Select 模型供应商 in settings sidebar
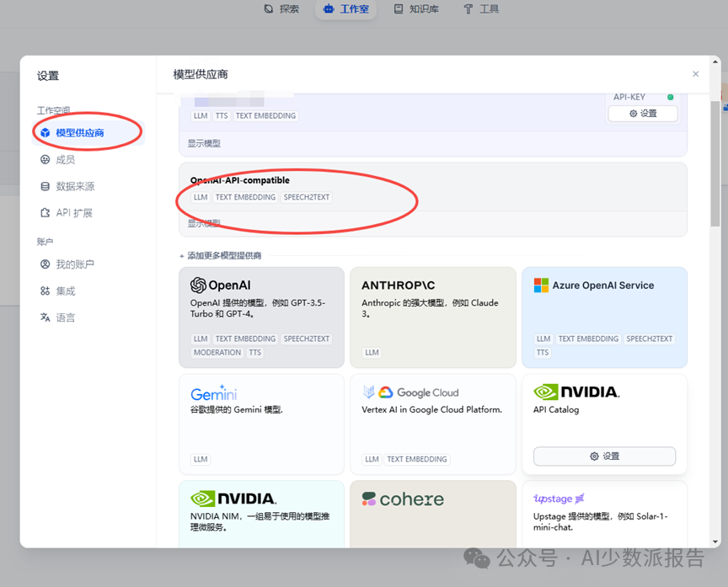 tap(88, 133)
